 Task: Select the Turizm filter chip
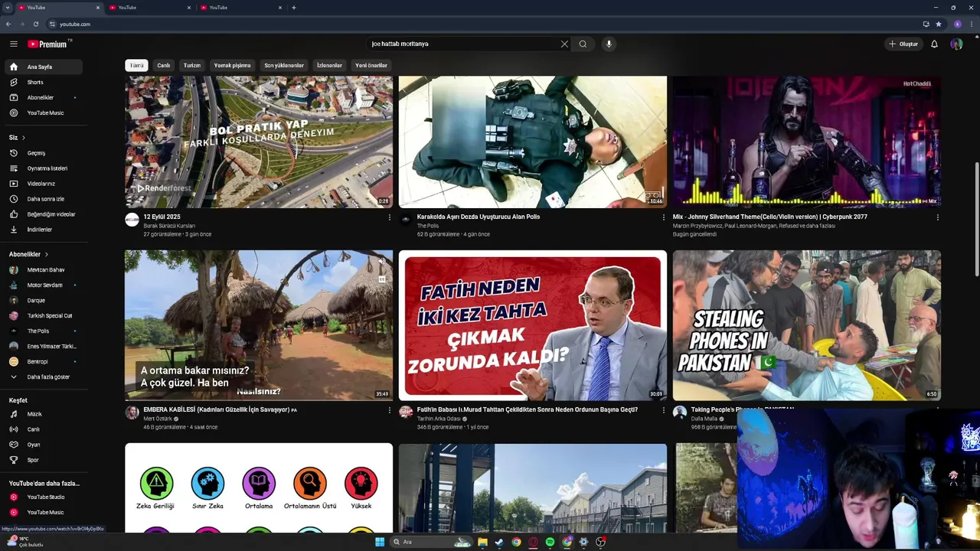click(x=192, y=65)
